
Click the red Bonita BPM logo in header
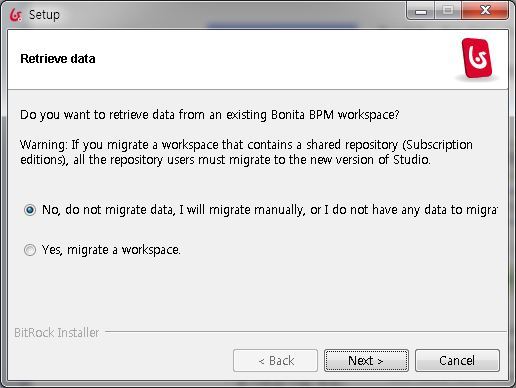click(x=477, y=59)
